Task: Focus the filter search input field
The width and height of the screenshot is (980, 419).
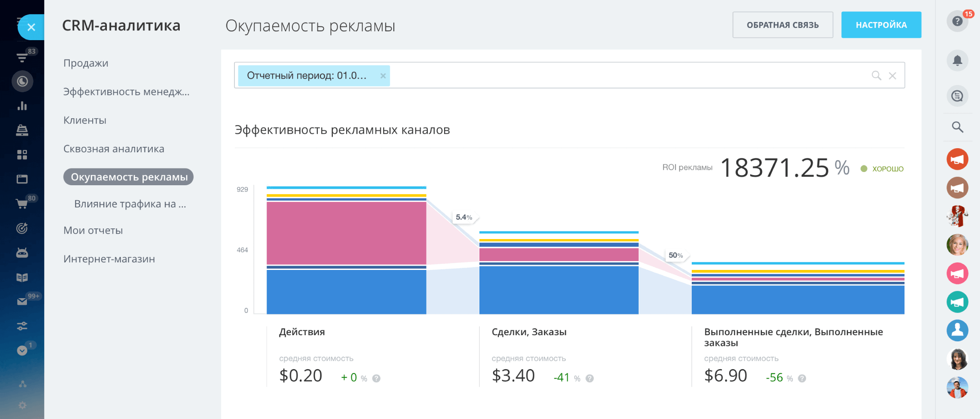Action: (x=627, y=75)
